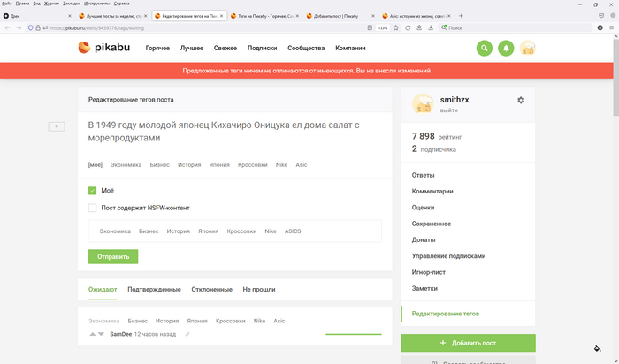Reload the page with refresh icon
This screenshot has width=619, height=364.
[x=408, y=27]
